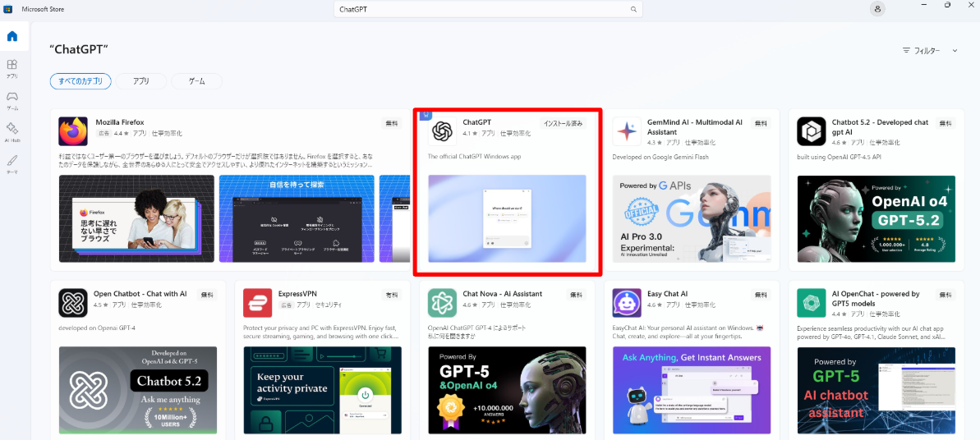Open AI OpenChat GPT-5 chatbot image
The width and height of the screenshot is (980, 440).
[x=876, y=390]
